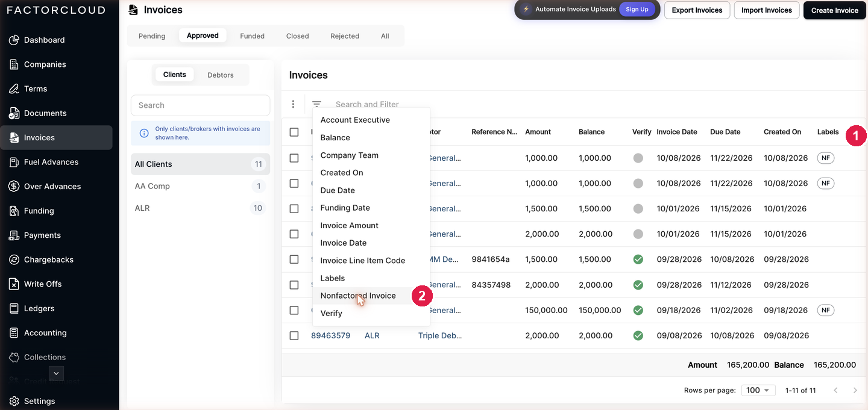The width and height of the screenshot is (868, 410).
Task: Click the Over Advances dollar icon
Action: pyautogui.click(x=14, y=187)
